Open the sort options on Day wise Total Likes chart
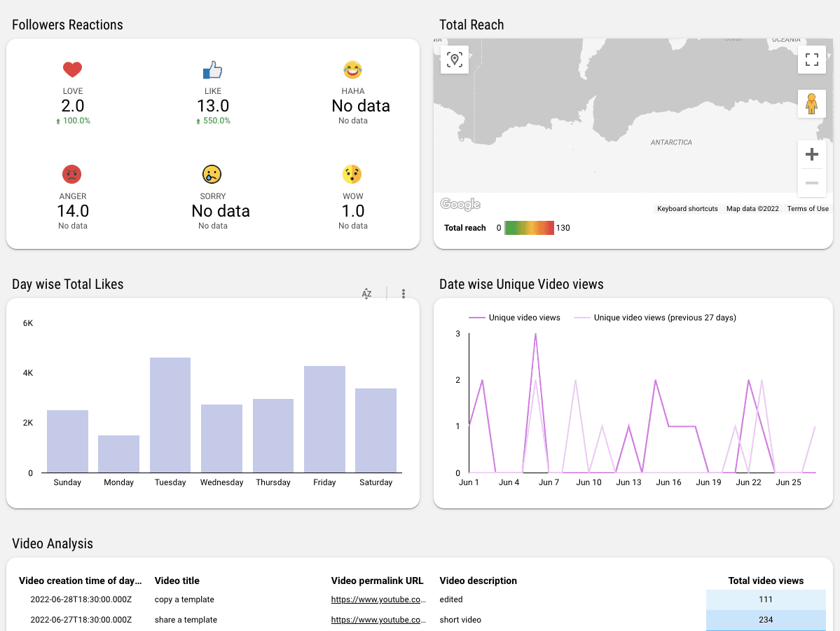 pos(366,294)
